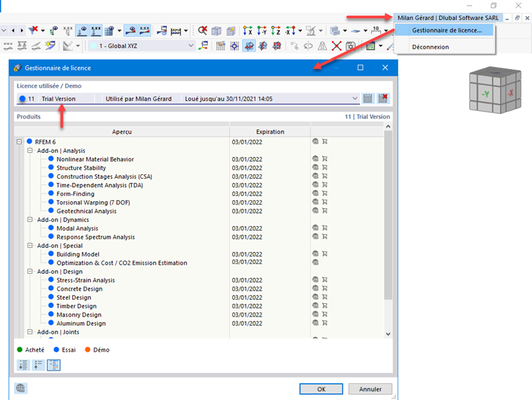
Task: Select Déconnexion menu entry
Action: 430,47
